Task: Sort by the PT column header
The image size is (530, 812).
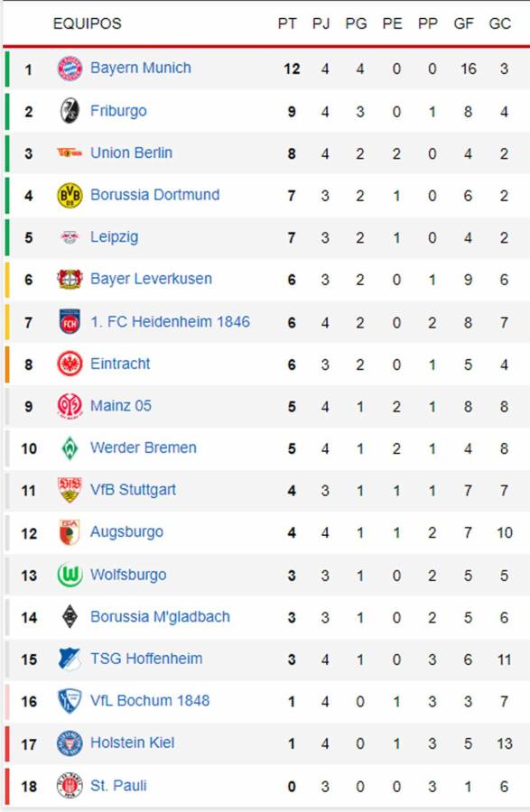Action: click(289, 24)
